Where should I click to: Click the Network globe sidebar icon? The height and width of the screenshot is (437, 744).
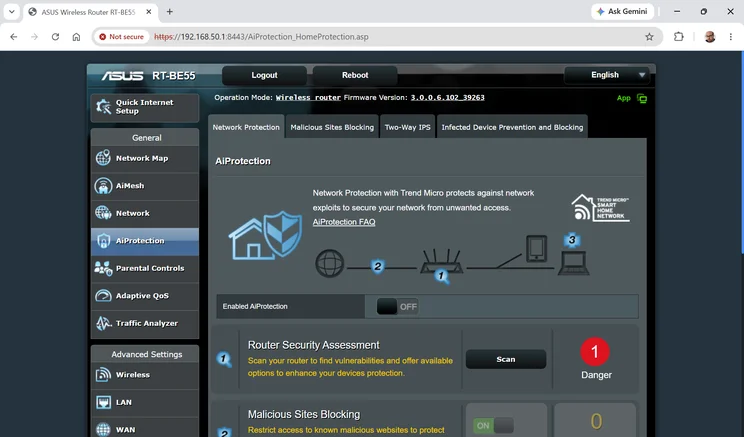(103, 213)
